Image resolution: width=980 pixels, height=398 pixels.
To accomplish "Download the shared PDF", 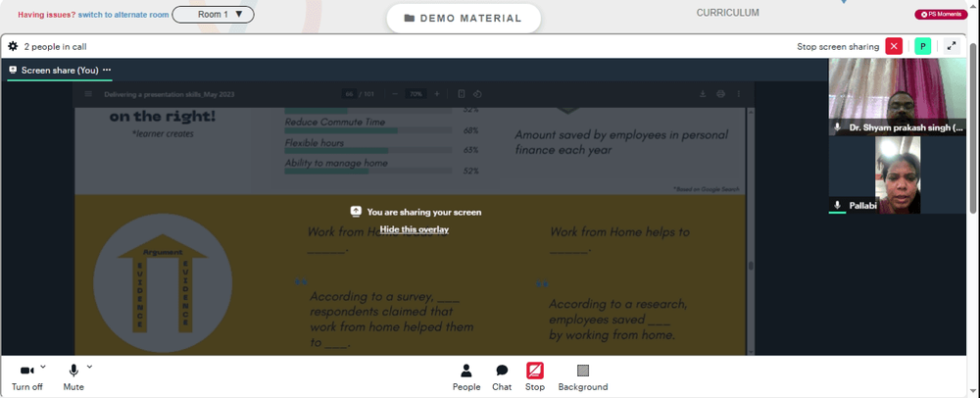I will 703,94.
